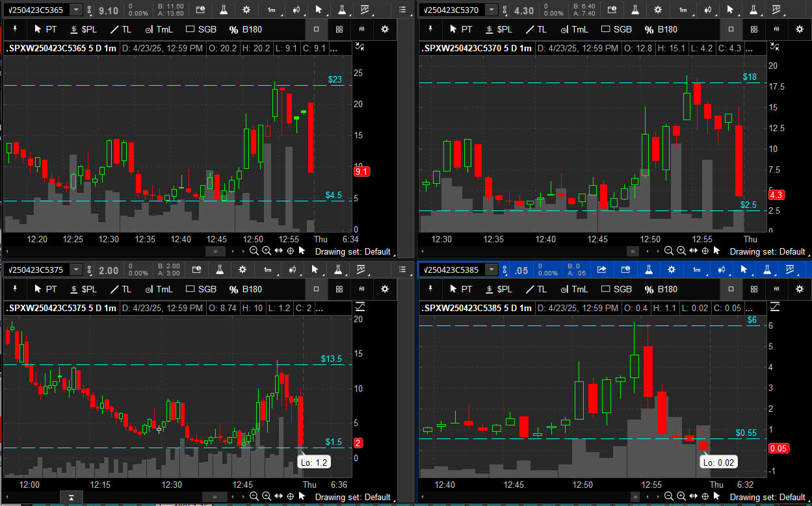Click the price axis toggle icon atop C5385 chart

pyautogui.click(x=775, y=307)
